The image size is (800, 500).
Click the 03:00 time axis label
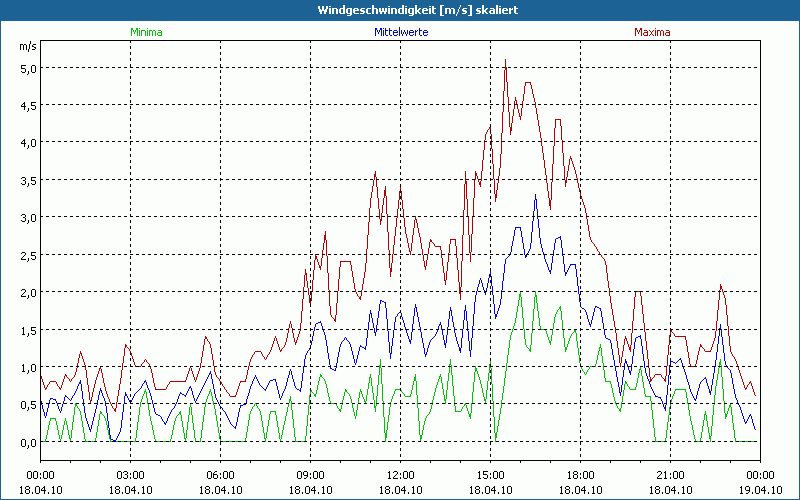[131, 476]
